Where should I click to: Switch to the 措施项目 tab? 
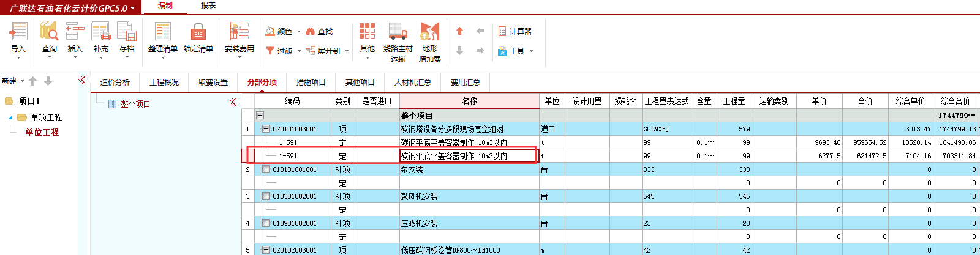click(x=311, y=82)
